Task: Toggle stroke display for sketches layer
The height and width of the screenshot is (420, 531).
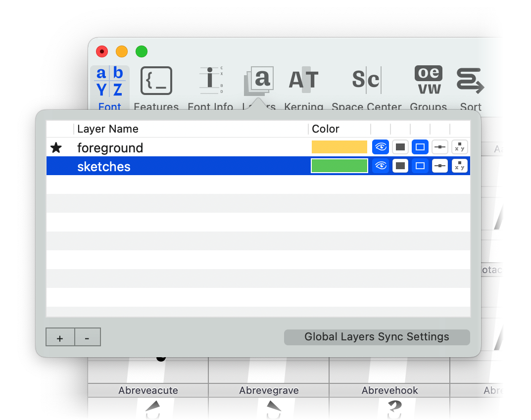Action: point(420,166)
